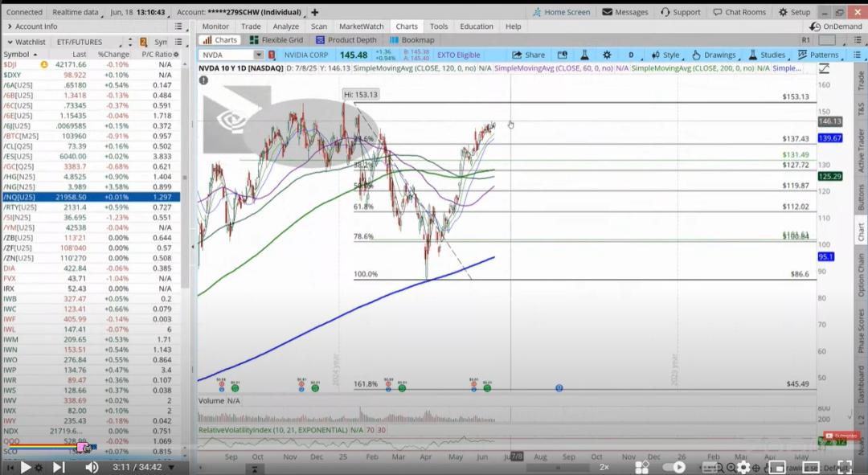Screen dimensions: 868x475
Task: Sort watchlist by the Symbol column
Action: pos(20,55)
